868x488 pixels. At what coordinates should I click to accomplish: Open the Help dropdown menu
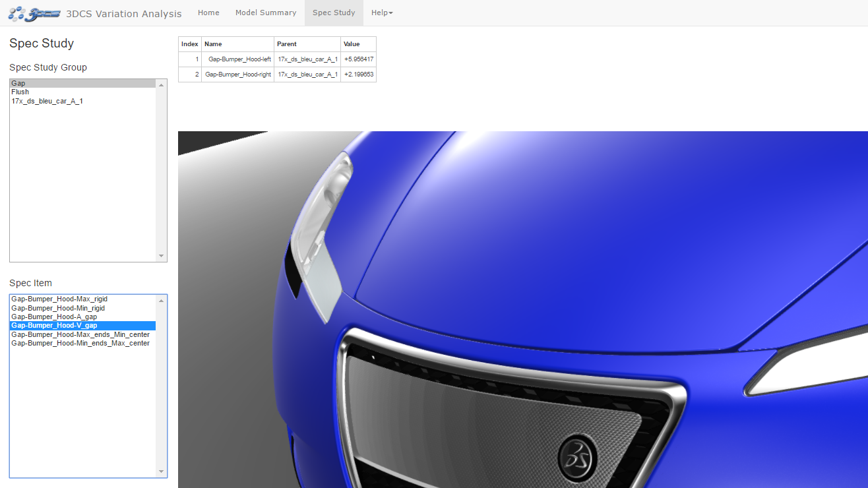click(x=381, y=13)
